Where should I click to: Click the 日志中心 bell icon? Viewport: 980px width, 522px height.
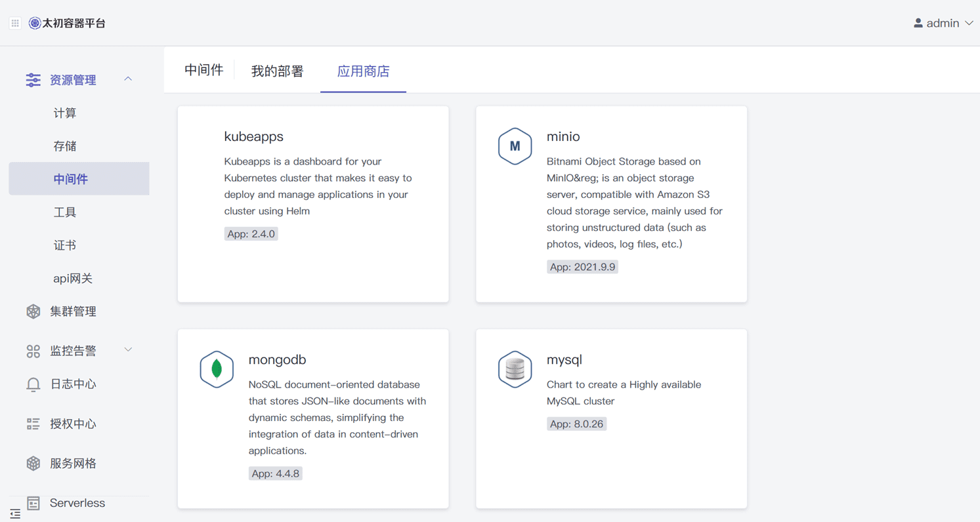tap(33, 384)
